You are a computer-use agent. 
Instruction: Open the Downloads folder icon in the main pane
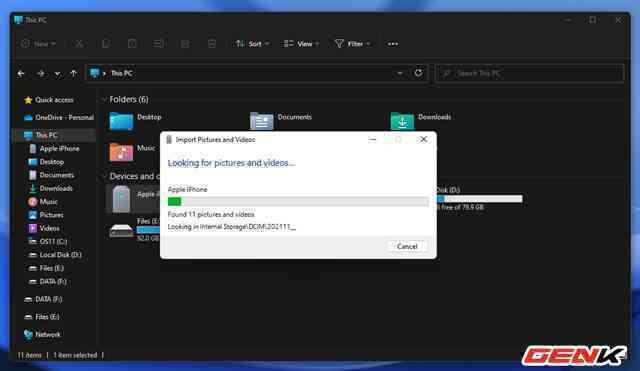point(402,121)
